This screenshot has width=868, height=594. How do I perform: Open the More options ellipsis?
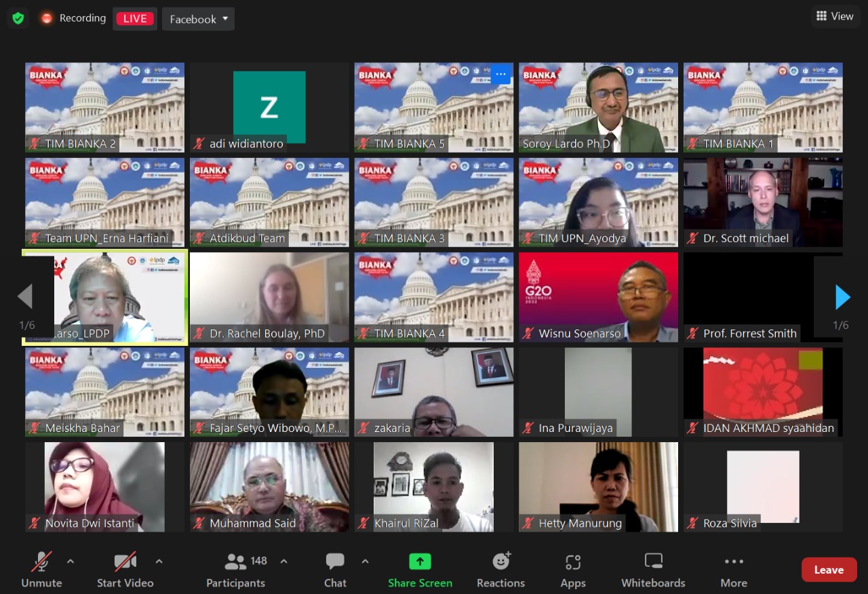[734, 562]
